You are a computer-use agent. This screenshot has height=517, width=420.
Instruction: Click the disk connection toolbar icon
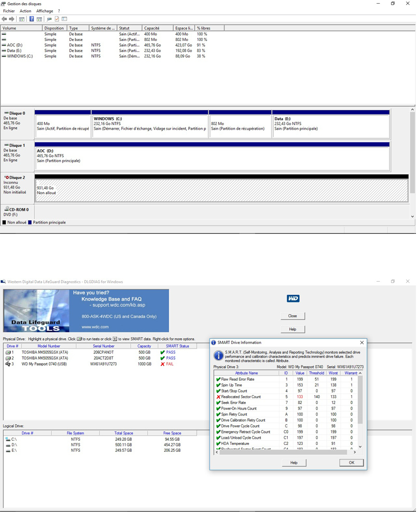coord(49,19)
